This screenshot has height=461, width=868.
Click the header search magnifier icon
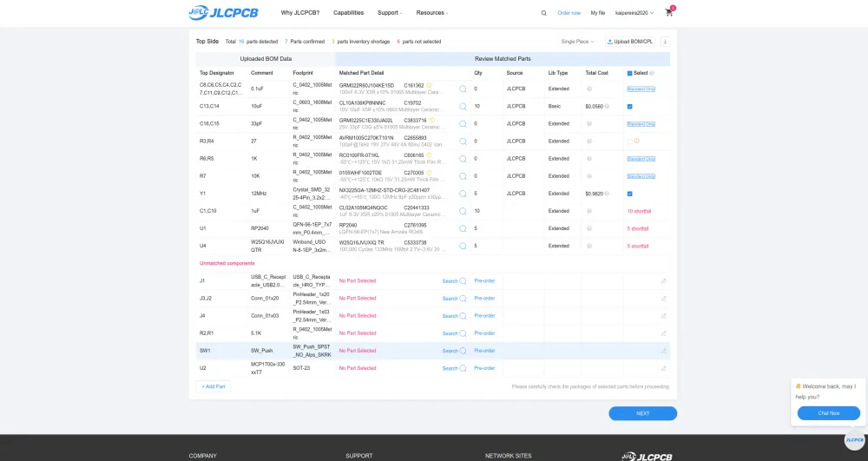point(544,13)
